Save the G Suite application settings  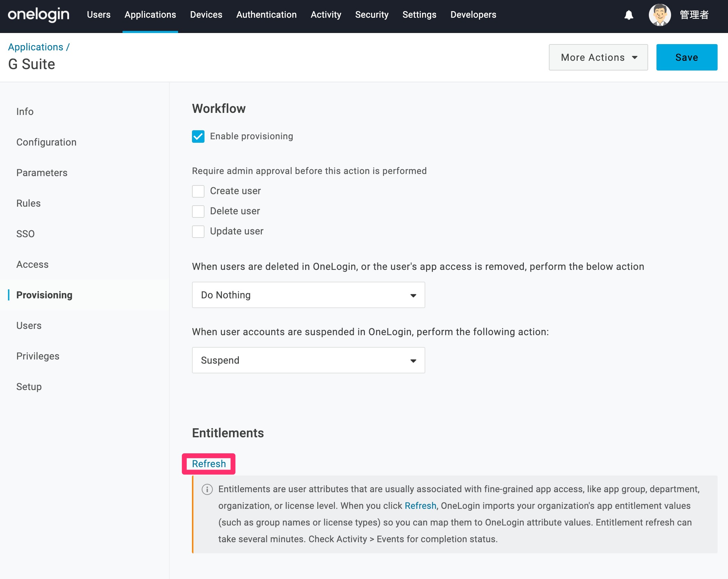click(x=687, y=57)
